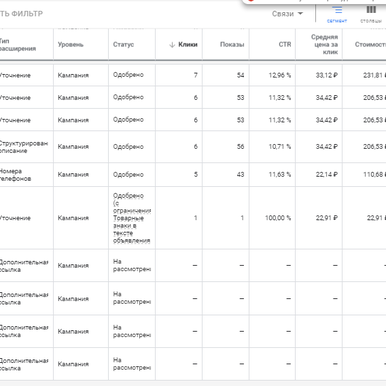Viewport: 386px width, 386px height.
Task: Click first На рассмотрении status cell
Action: 132,265
